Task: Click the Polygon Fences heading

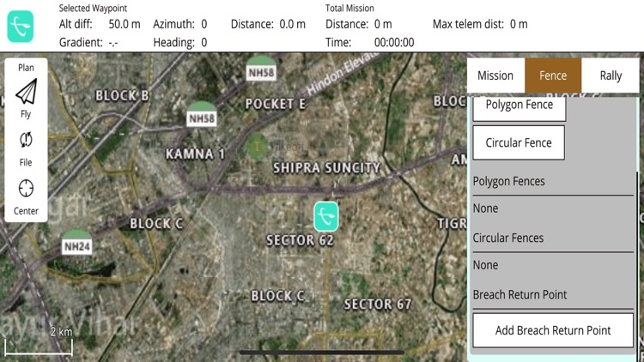Action: [x=508, y=181]
